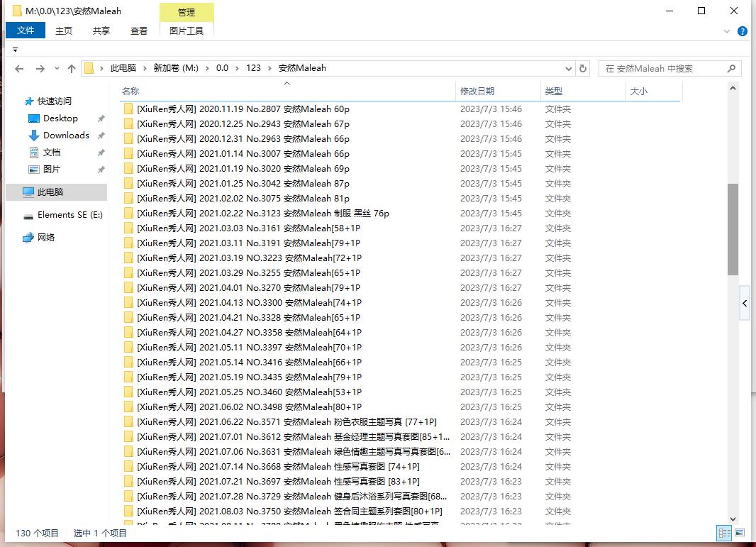Expand the ribbon with the chevron

tap(727, 32)
